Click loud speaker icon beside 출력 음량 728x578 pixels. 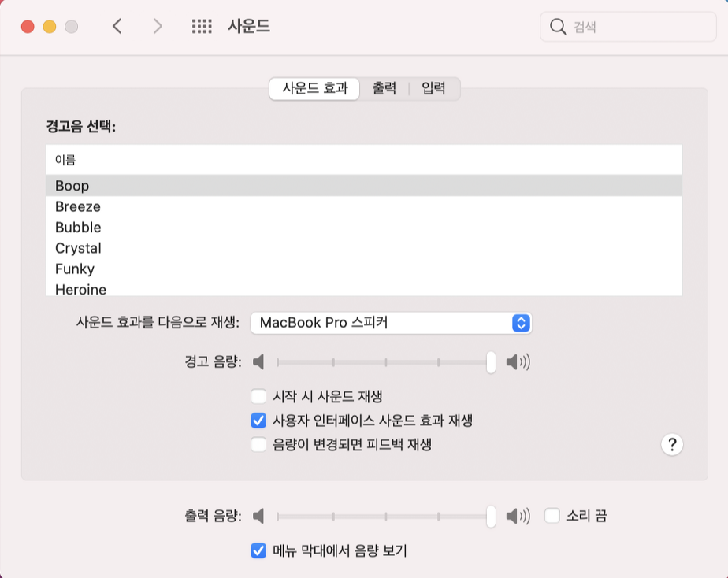point(518,516)
